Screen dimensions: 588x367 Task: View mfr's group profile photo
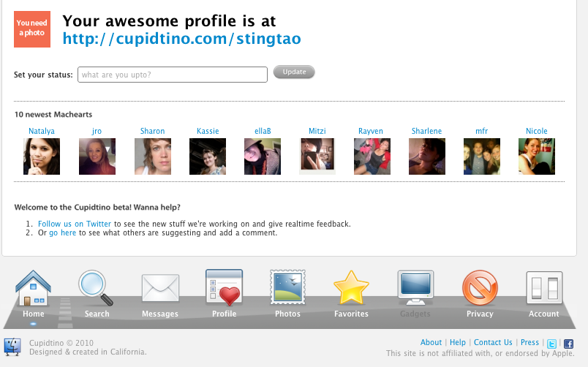481,156
